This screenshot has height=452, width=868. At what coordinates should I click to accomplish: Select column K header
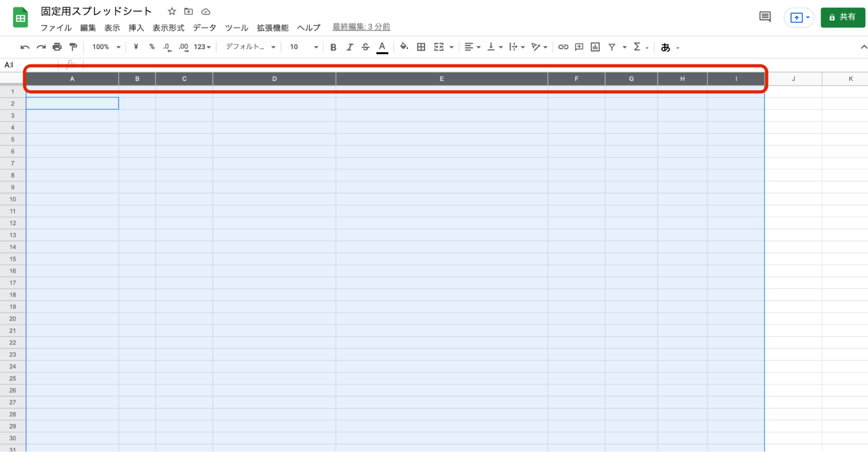pyautogui.click(x=845, y=79)
